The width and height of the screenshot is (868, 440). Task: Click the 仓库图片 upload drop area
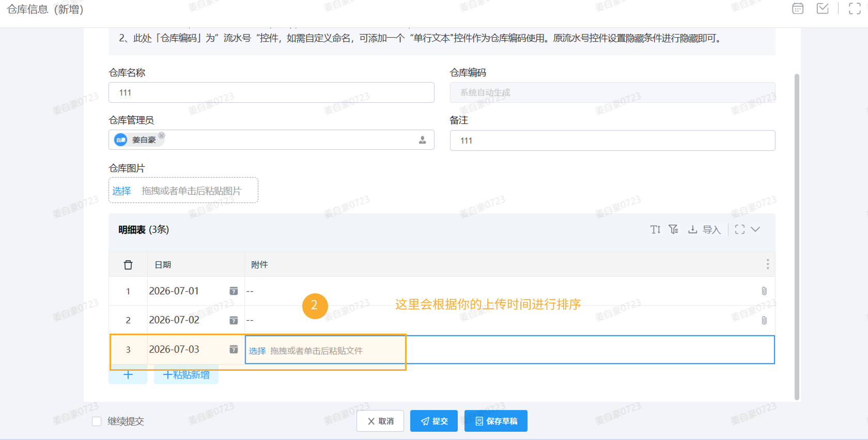(x=183, y=191)
